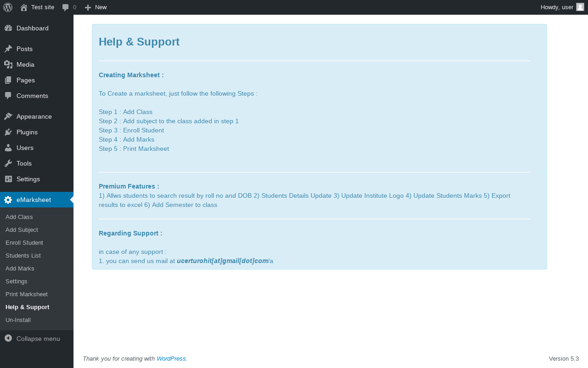Select Help & Support submenu item
Image resolution: width=588 pixels, height=368 pixels.
click(28, 307)
